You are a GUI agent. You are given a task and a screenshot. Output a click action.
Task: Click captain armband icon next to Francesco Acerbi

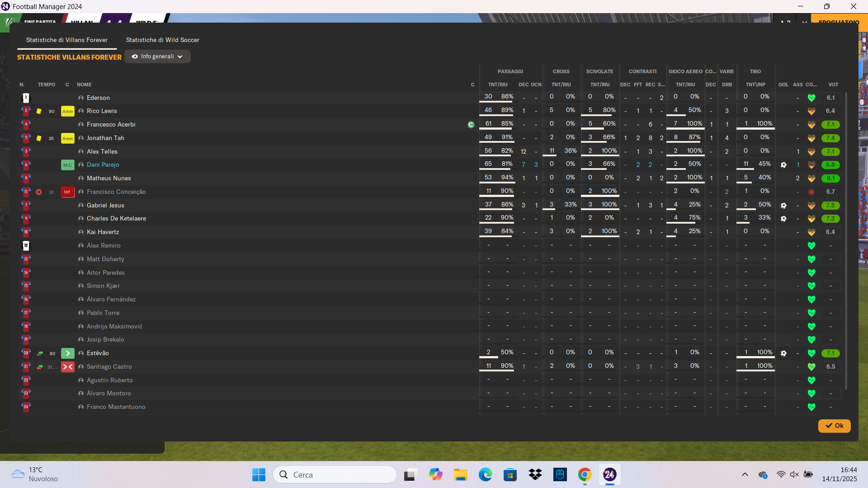(x=471, y=125)
